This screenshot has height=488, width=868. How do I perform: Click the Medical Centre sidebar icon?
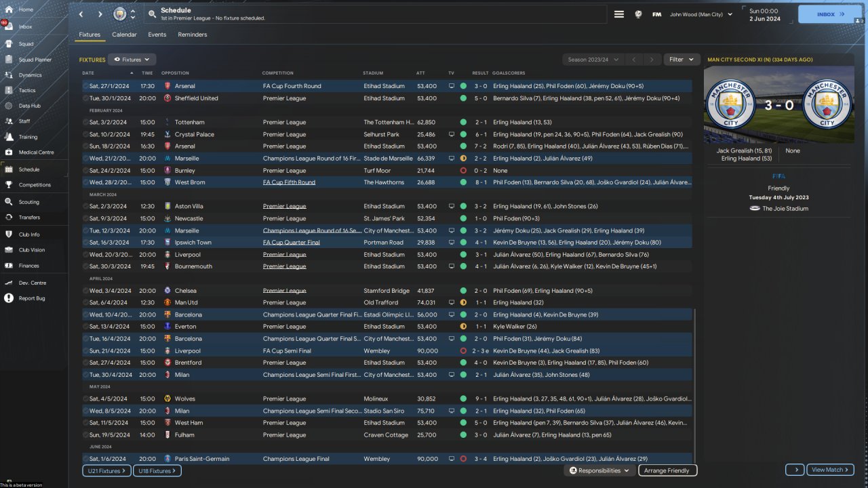[x=9, y=152]
